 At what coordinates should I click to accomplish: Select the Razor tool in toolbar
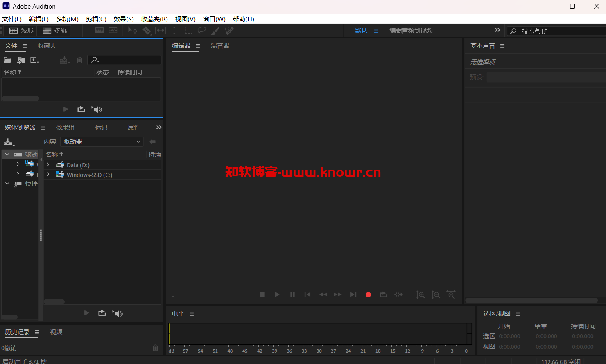click(147, 31)
